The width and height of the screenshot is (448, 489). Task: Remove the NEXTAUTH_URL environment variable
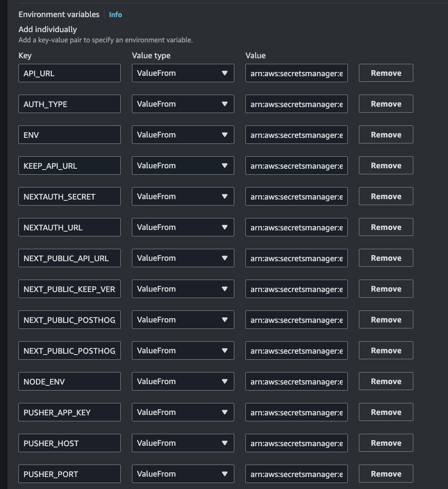[x=385, y=227]
